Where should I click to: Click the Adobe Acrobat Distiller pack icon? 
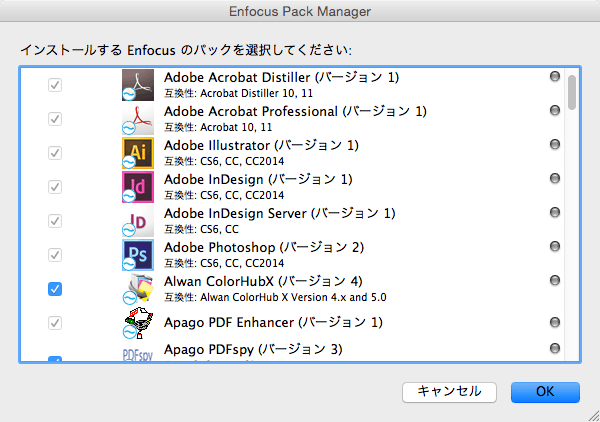138,85
